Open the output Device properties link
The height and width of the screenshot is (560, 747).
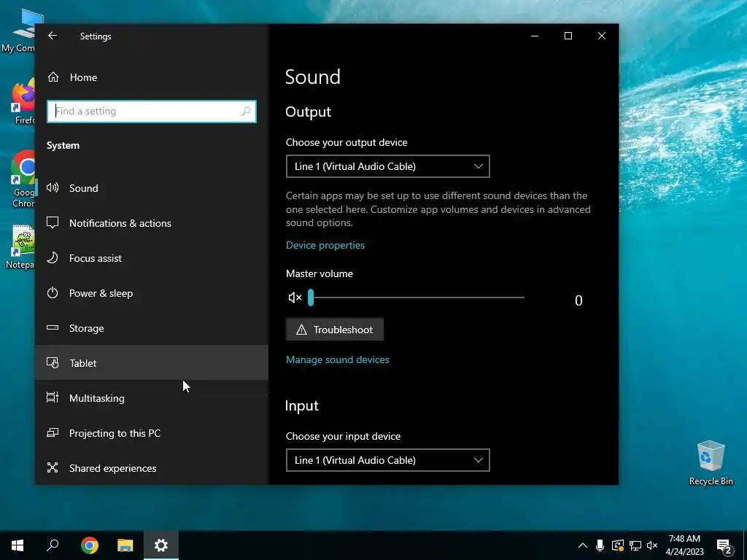click(x=325, y=245)
